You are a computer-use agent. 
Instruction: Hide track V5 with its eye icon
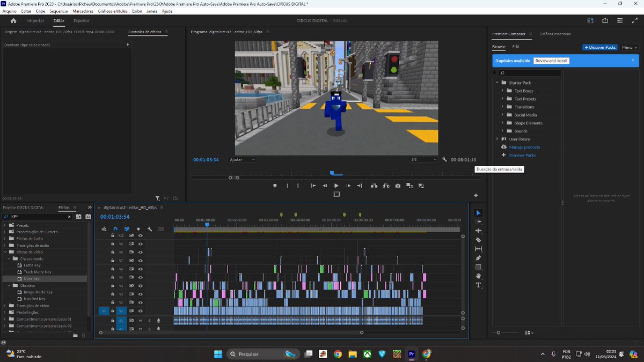(141, 277)
